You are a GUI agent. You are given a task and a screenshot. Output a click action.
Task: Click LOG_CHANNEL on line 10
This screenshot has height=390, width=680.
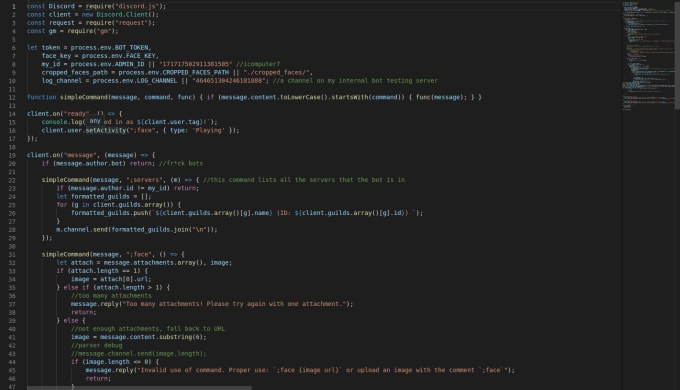pos(157,80)
